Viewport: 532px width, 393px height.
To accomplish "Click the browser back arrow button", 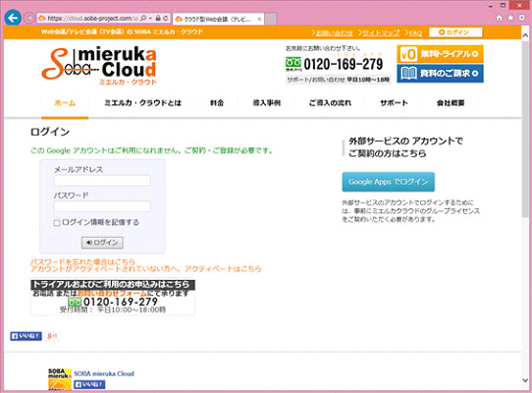I will pyautogui.click(x=13, y=18).
